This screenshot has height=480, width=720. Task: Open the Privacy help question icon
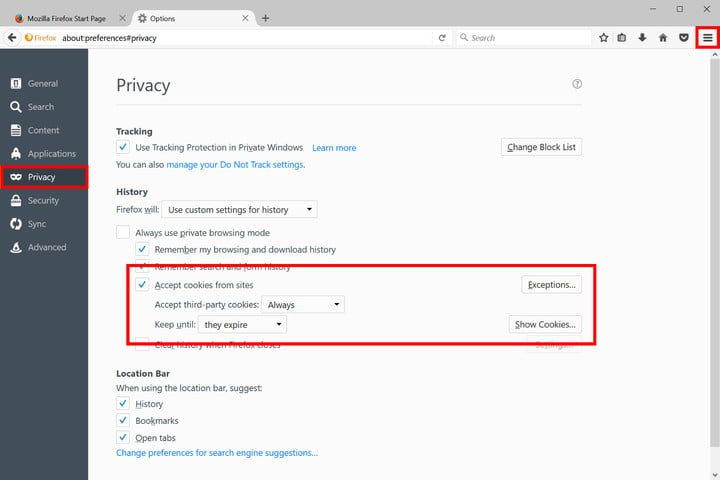(577, 85)
